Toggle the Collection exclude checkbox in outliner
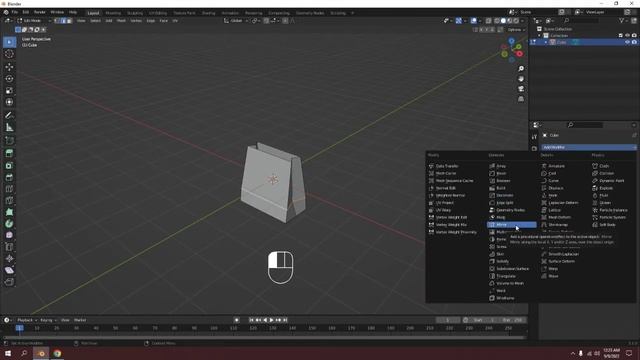 coord(621,36)
